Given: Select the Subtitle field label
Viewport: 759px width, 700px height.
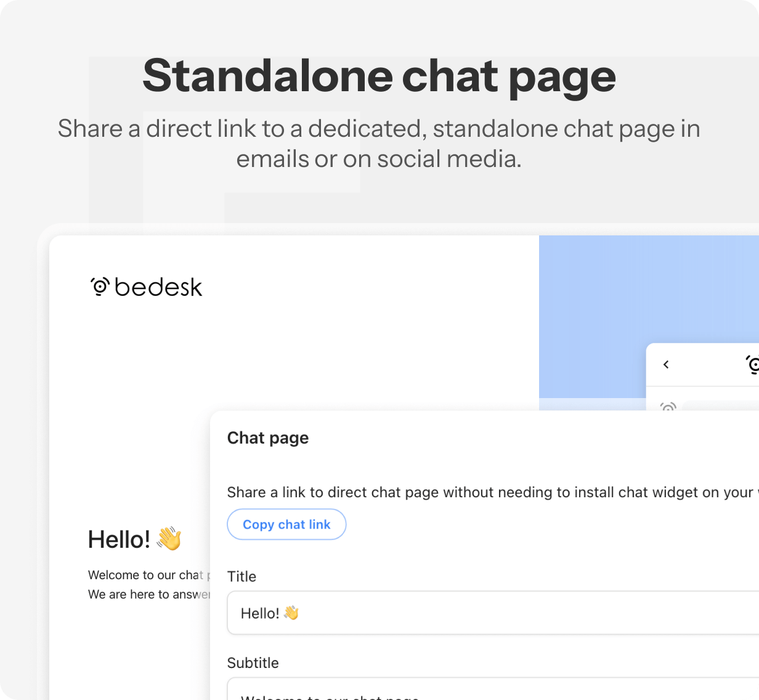Looking at the screenshot, I should [253, 663].
